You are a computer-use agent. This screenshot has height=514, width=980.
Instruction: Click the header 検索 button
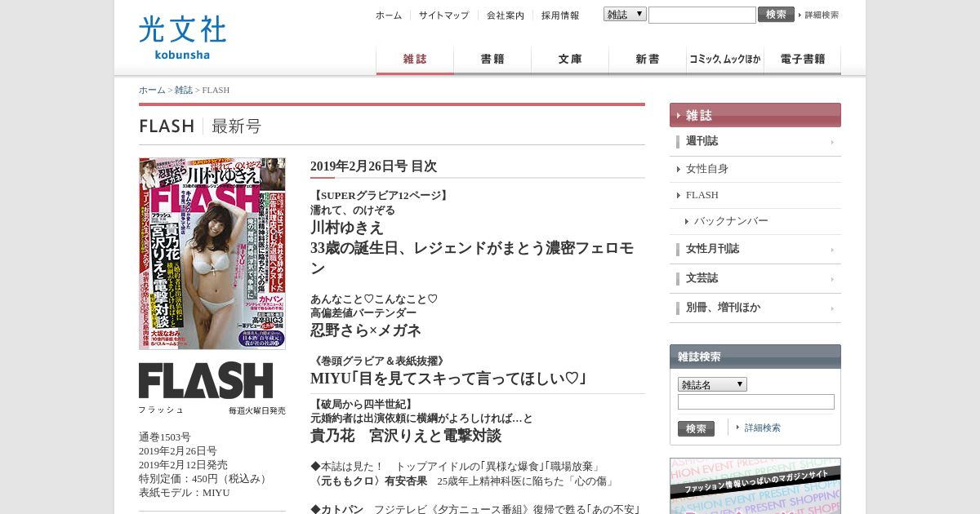click(x=776, y=15)
